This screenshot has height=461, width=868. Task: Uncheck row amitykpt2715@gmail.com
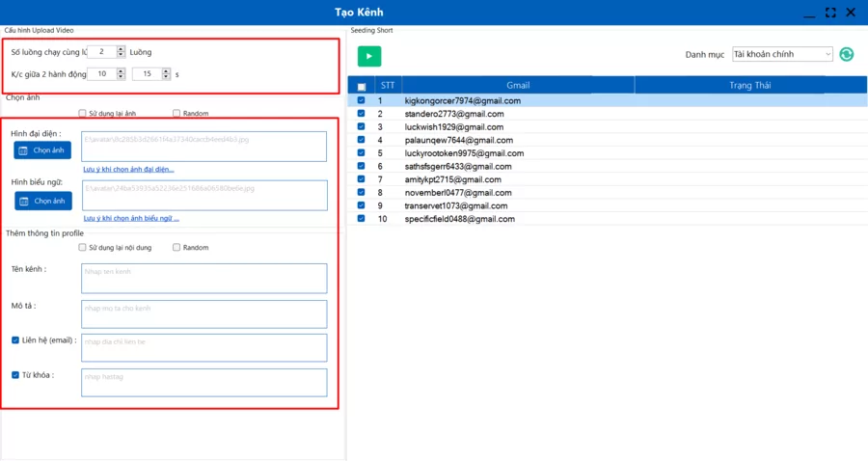(361, 179)
